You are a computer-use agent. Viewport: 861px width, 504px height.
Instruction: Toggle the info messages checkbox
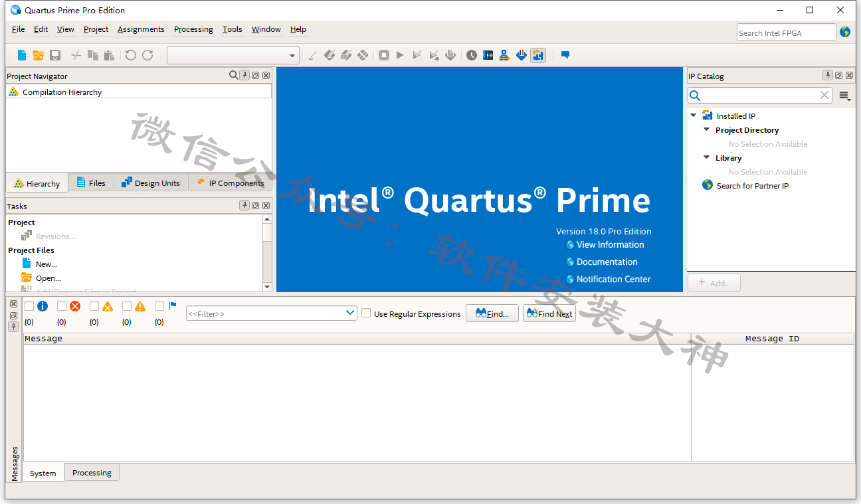click(29, 306)
